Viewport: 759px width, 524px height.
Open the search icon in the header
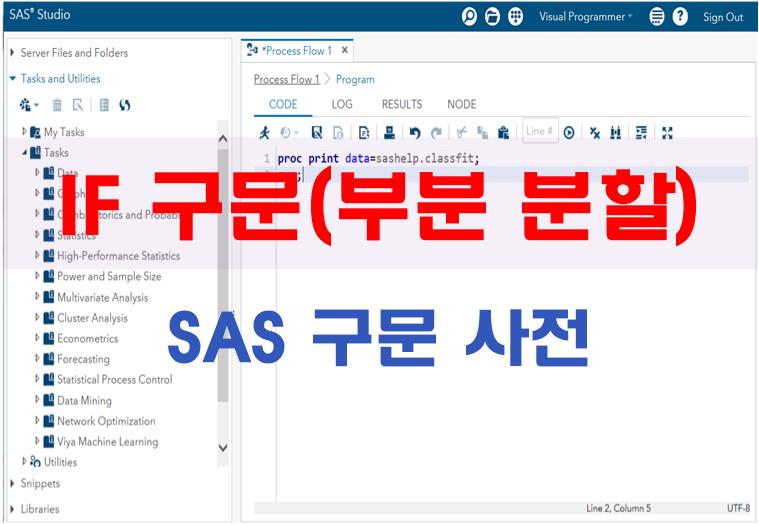point(469,17)
